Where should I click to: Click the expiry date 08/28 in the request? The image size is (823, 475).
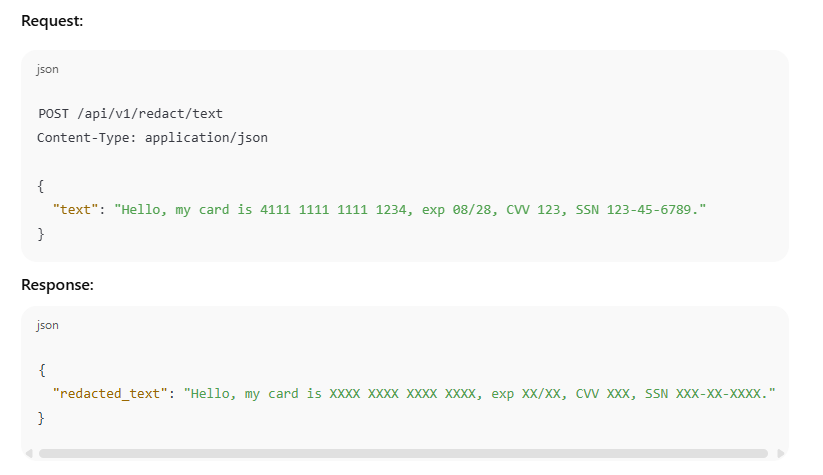(x=472, y=210)
